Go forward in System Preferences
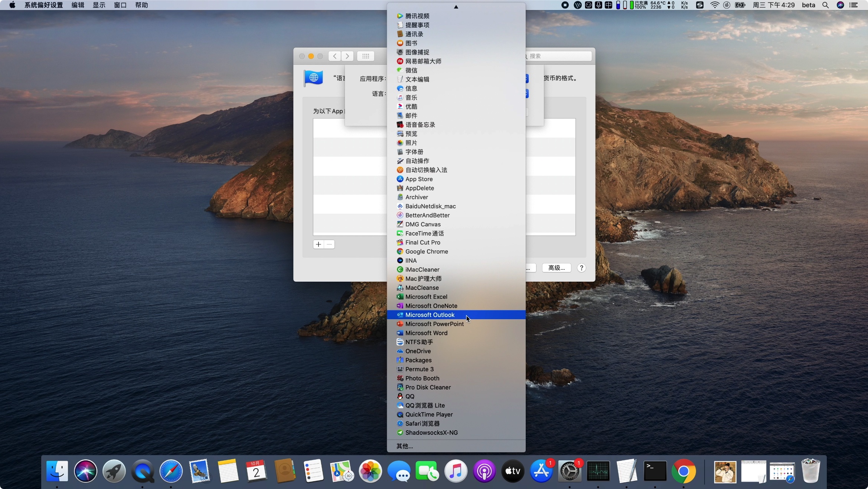This screenshot has height=489, width=868. pyautogui.click(x=347, y=56)
